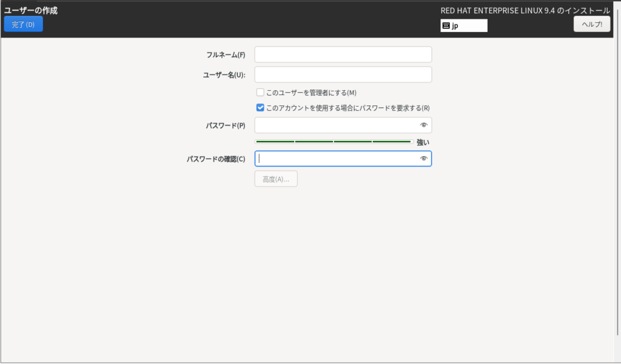The height and width of the screenshot is (364, 621).
Task: Show password using eye icon in パスワード field
Action: pos(424,125)
